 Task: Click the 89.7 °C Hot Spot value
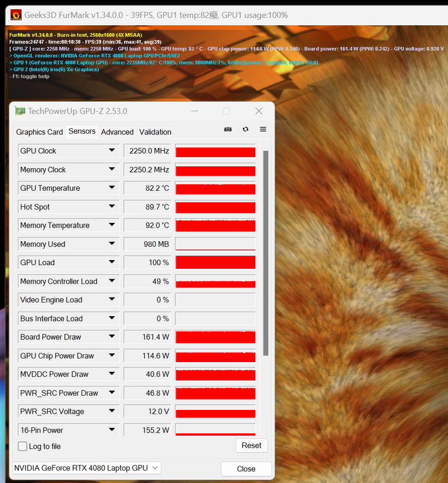(x=147, y=207)
